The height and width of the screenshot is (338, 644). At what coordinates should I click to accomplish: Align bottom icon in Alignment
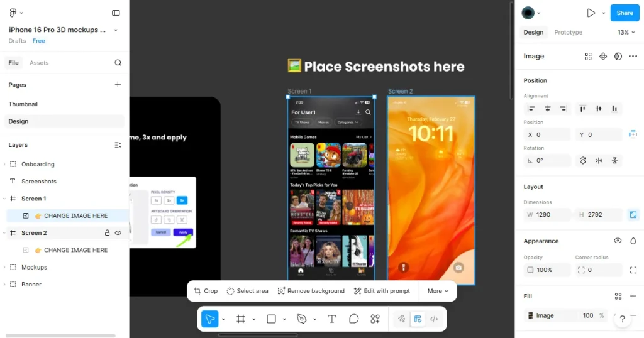(614, 109)
